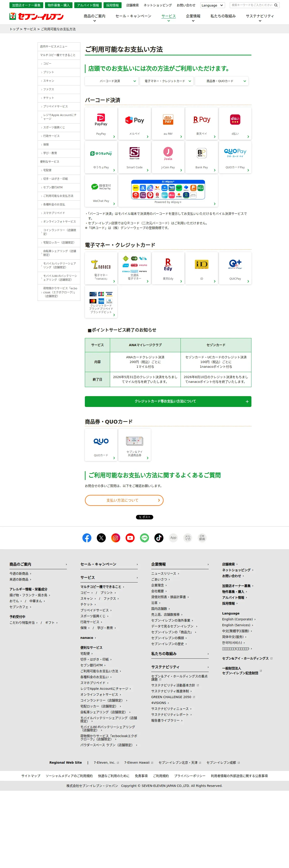
Task: Click the 支払い方法について FAQ button
Action: click(124, 500)
